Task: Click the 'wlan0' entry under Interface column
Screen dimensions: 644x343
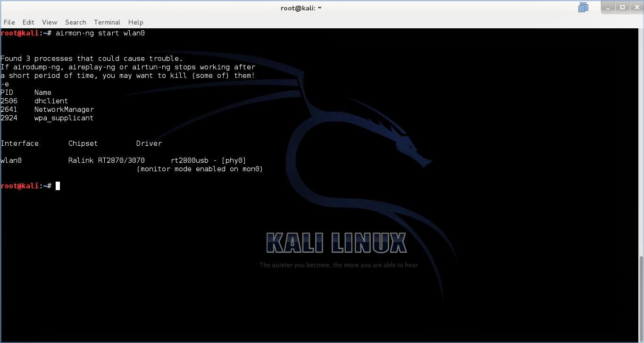Action: point(11,160)
